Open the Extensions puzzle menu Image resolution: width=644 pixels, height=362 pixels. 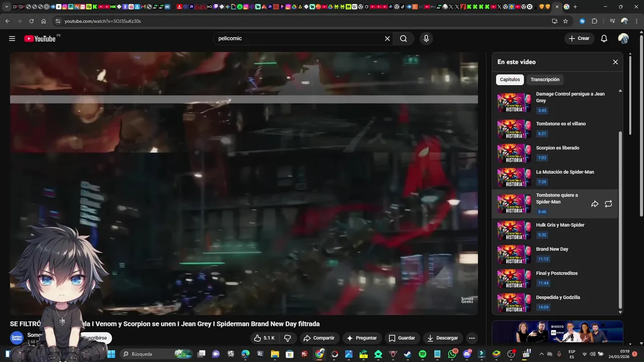coord(595,21)
